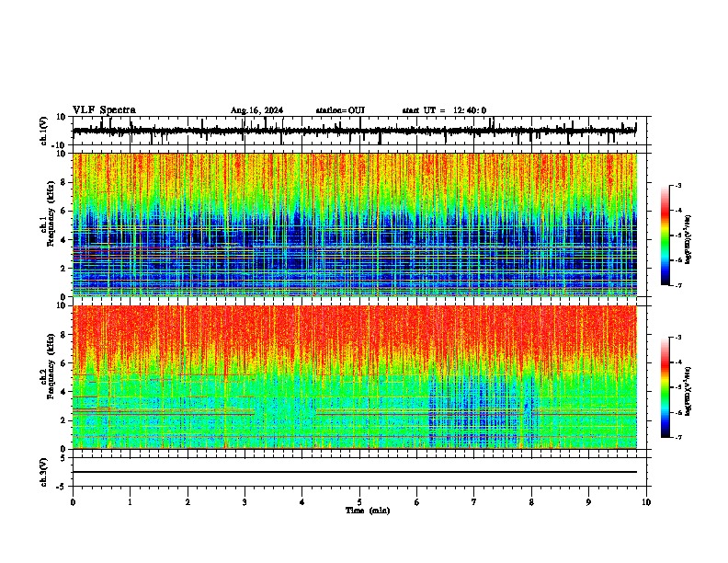Click the ch.1(V) axis label
The height and width of the screenshot is (563, 728).
[x=44, y=131]
